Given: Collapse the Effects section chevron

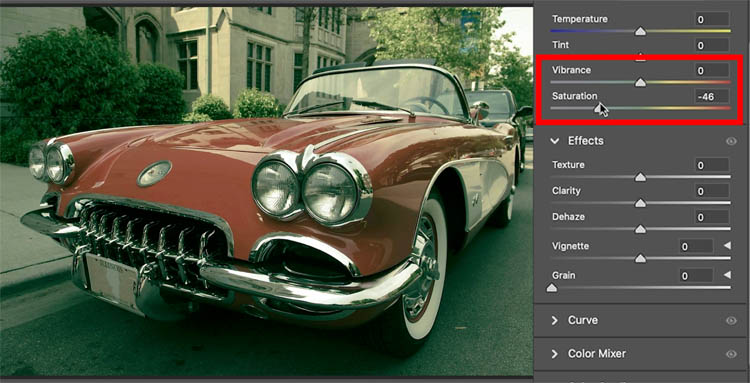Looking at the screenshot, I should [x=554, y=141].
